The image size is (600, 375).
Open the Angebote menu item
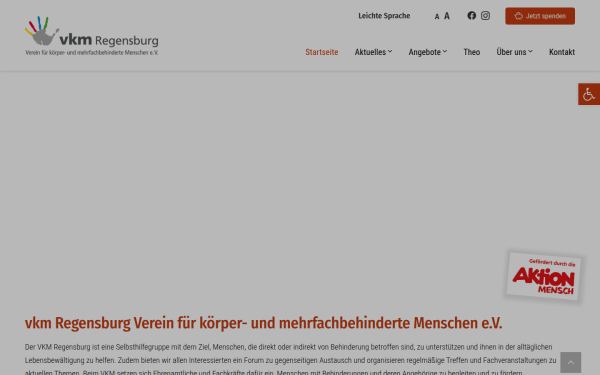click(x=424, y=52)
